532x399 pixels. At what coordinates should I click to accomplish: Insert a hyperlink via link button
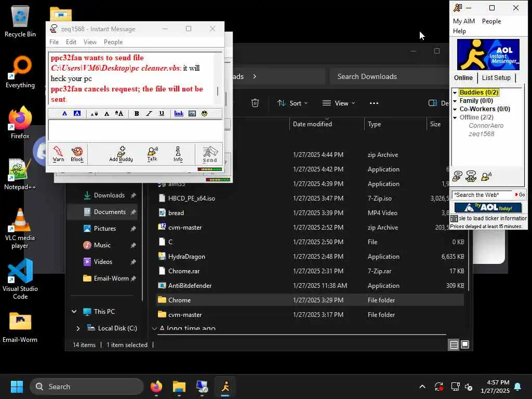tap(179, 114)
